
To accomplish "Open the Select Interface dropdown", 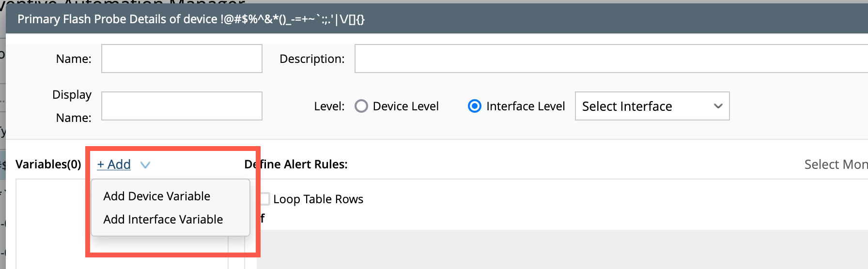I will tap(652, 106).
